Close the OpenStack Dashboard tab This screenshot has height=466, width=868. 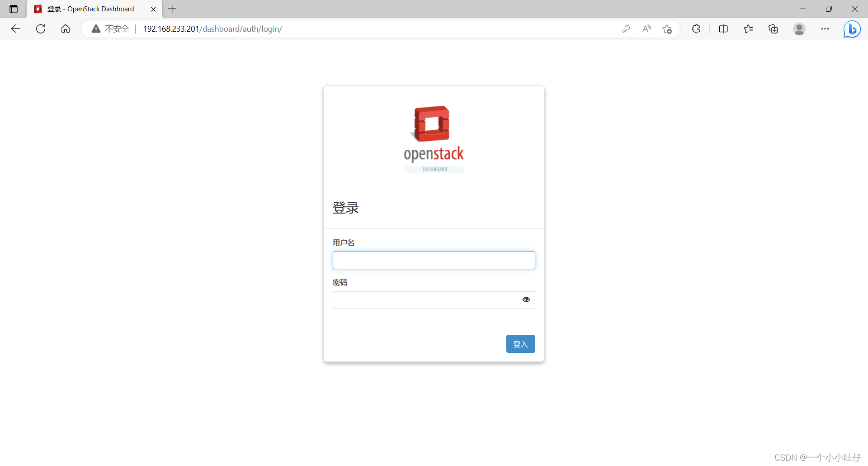click(153, 9)
